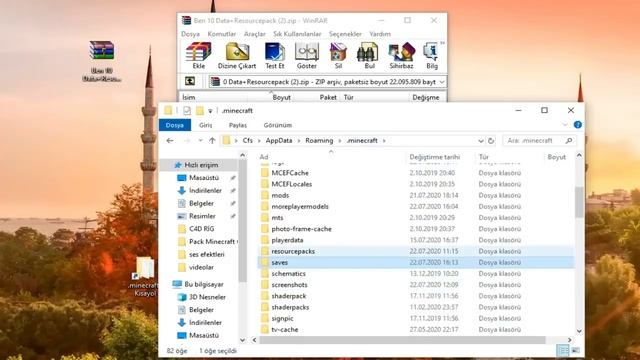The height and width of the screenshot is (360, 640).
Task: Switch to details view layout icon
Action: 563,350
